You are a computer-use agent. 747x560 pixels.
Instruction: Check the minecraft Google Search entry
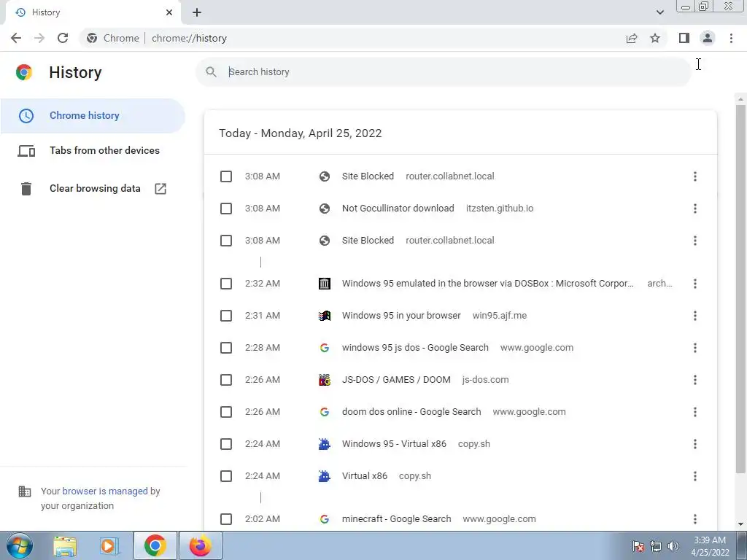(x=226, y=519)
